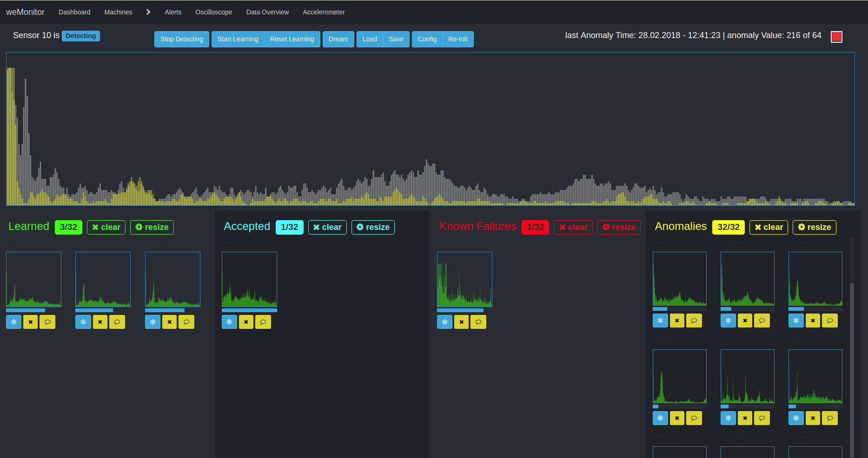Click delete X icon under third Learned thumbnail
This screenshot has width=868, height=458.
[x=169, y=322]
